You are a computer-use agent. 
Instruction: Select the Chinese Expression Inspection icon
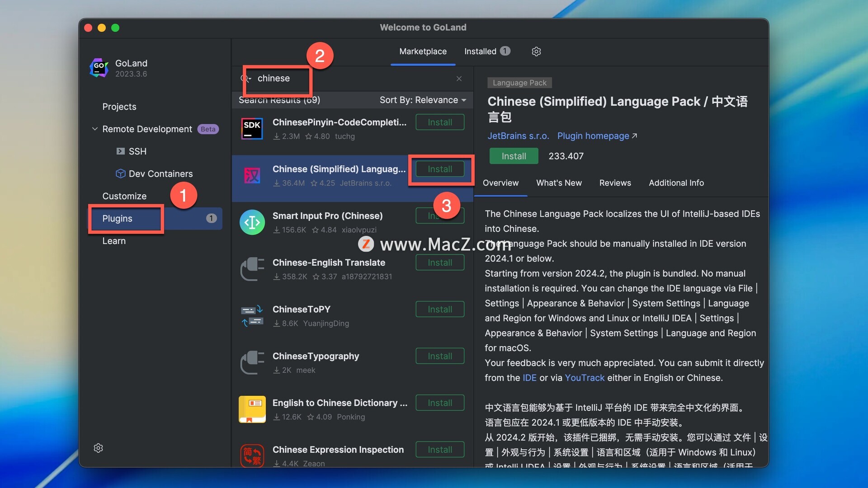coord(252,455)
